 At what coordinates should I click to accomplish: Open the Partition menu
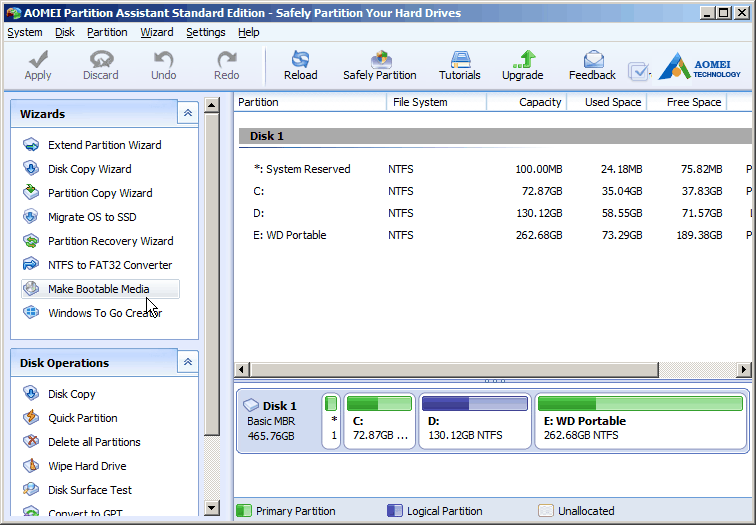pos(107,32)
